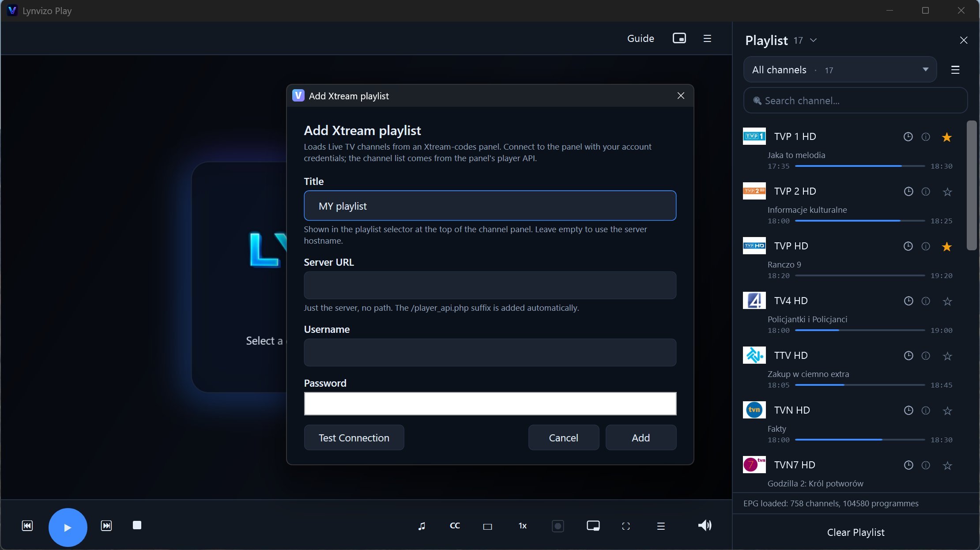Show info for TVP 2 HD

click(926, 192)
